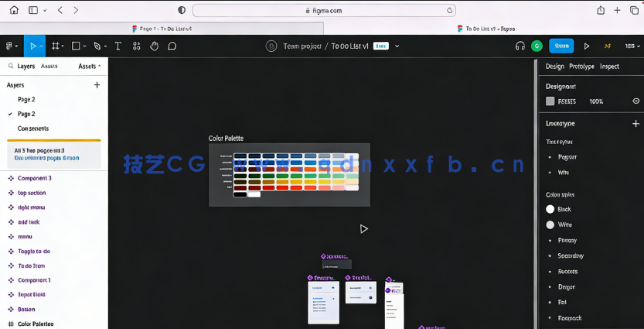Switch to the Inspect tab
The image size is (644, 329).
(x=609, y=67)
